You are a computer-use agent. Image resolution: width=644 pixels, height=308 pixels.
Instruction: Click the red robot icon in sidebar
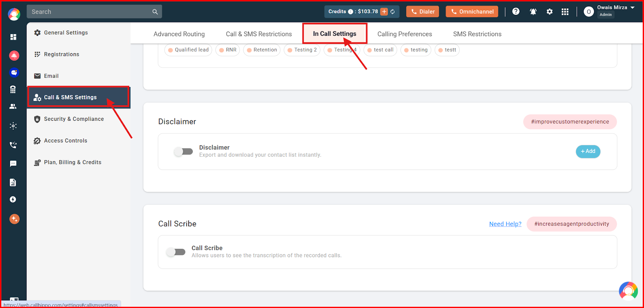coord(14,56)
